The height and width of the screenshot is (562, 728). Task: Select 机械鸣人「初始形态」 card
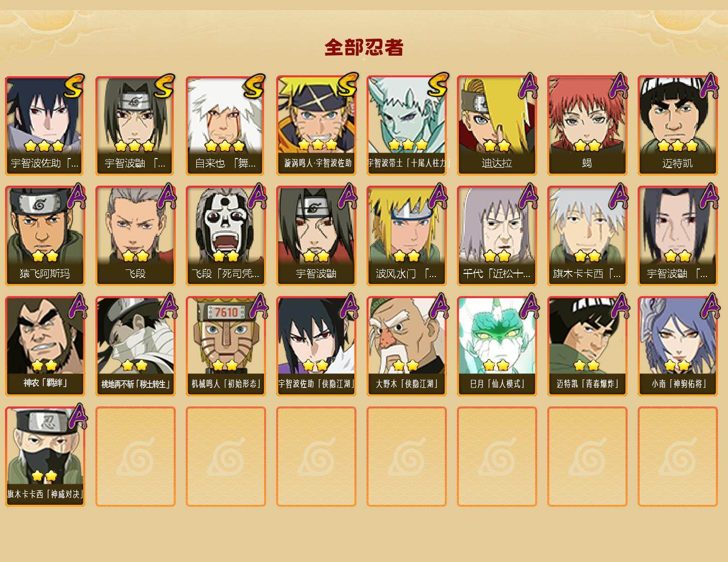225,346
